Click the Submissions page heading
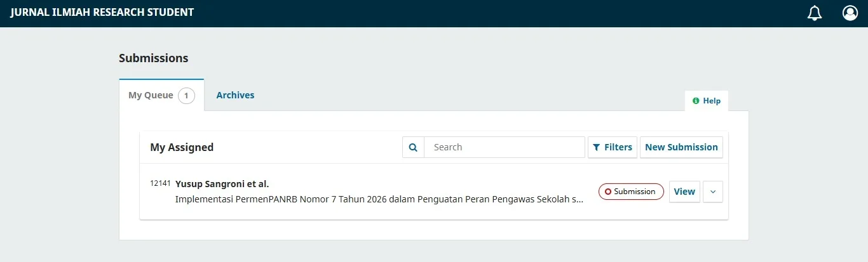 [154, 58]
